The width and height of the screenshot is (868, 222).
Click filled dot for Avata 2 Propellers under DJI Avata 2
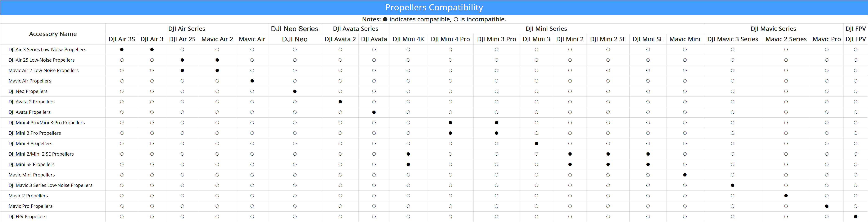click(340, 101)
